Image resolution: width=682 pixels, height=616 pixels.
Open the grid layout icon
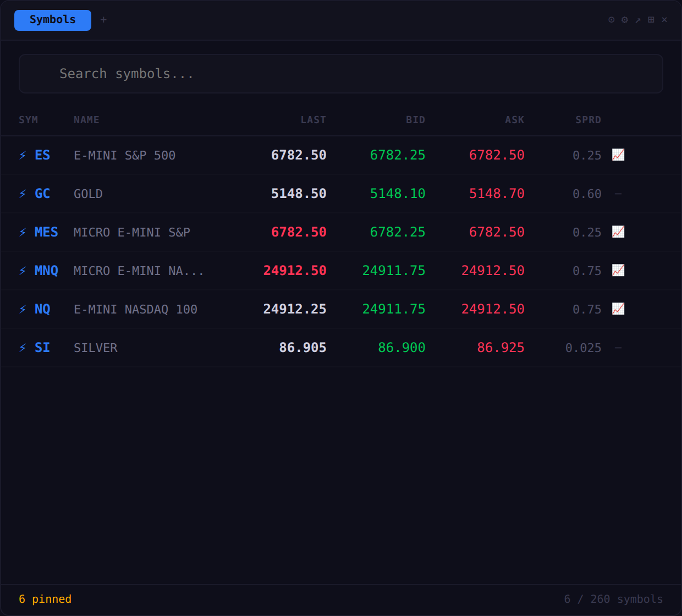point(651,20)
